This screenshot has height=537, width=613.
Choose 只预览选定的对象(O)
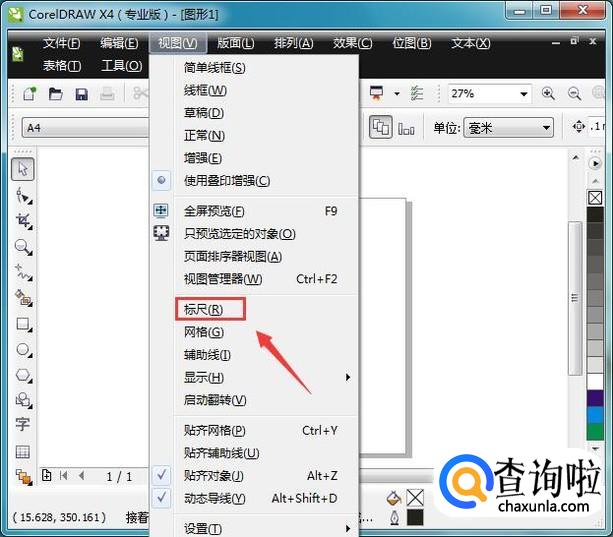point(255,234)
